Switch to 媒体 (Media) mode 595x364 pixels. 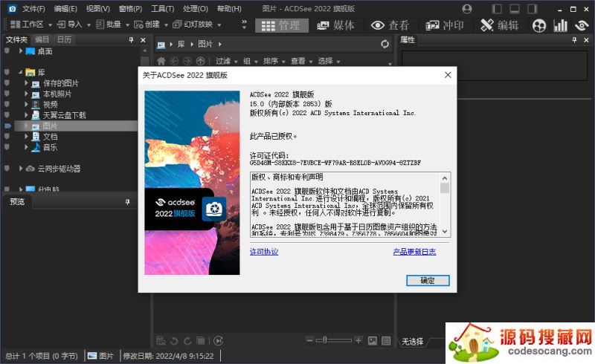tap(335, 25)
